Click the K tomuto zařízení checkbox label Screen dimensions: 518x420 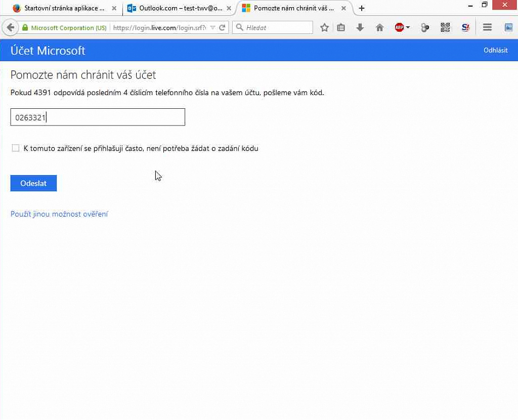141,148
